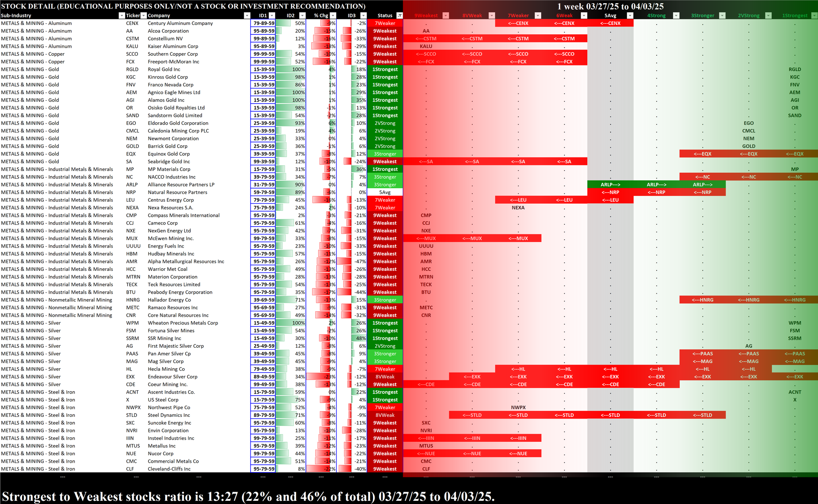Click the 5Avg column filter icon
818x504 pixels.
pos(630,16)
